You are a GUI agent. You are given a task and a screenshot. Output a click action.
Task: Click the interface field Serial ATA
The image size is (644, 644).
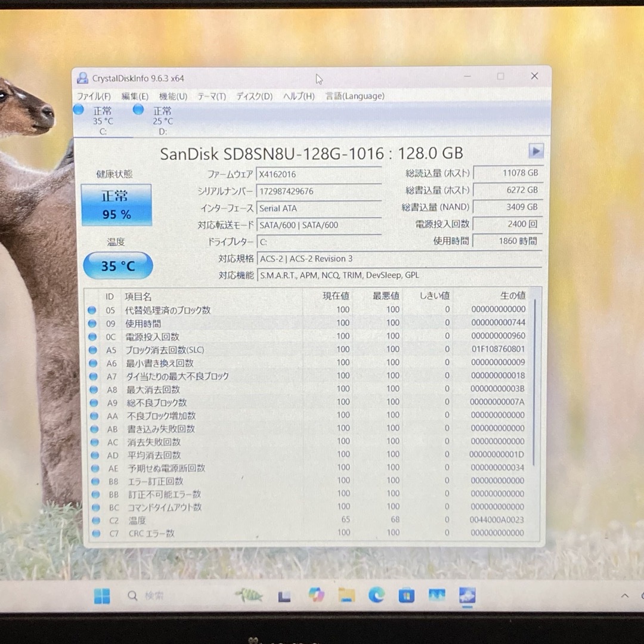(x=319, y=208)
